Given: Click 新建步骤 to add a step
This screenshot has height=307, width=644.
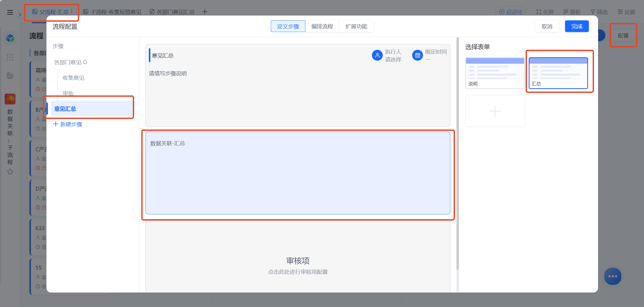Looking at the screenshot, I should click(x=68, y=124).
